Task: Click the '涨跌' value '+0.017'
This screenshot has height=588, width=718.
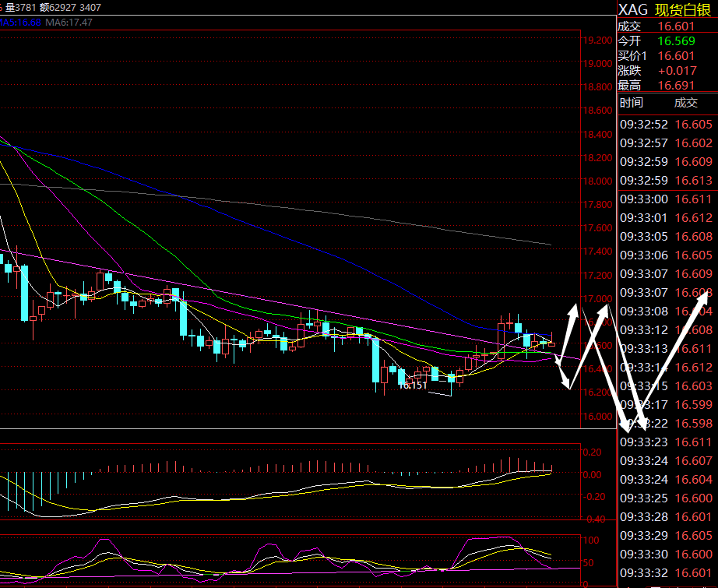Action: click(677, 71)
